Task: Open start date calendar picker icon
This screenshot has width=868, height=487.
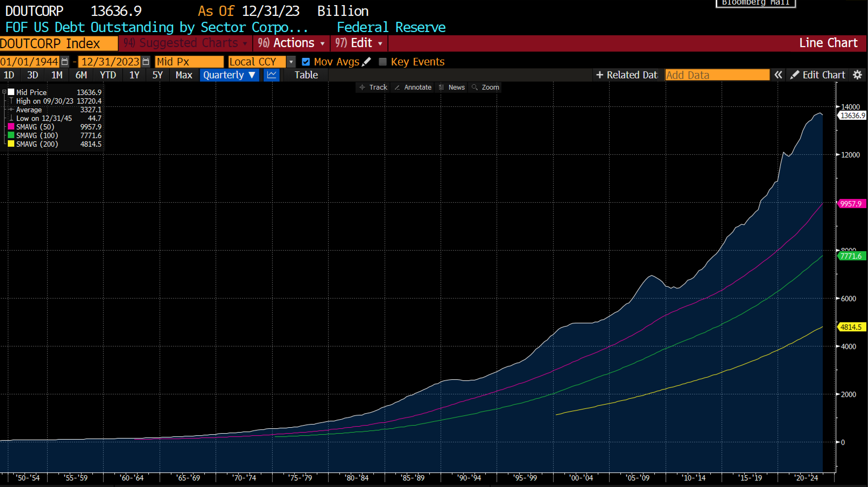Action: pos(65,62)
